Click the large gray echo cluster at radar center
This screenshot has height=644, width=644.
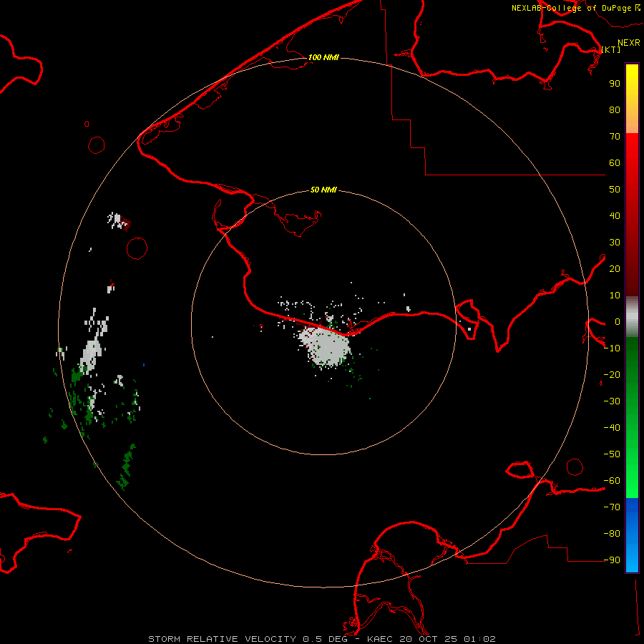[x=326, y=346]
